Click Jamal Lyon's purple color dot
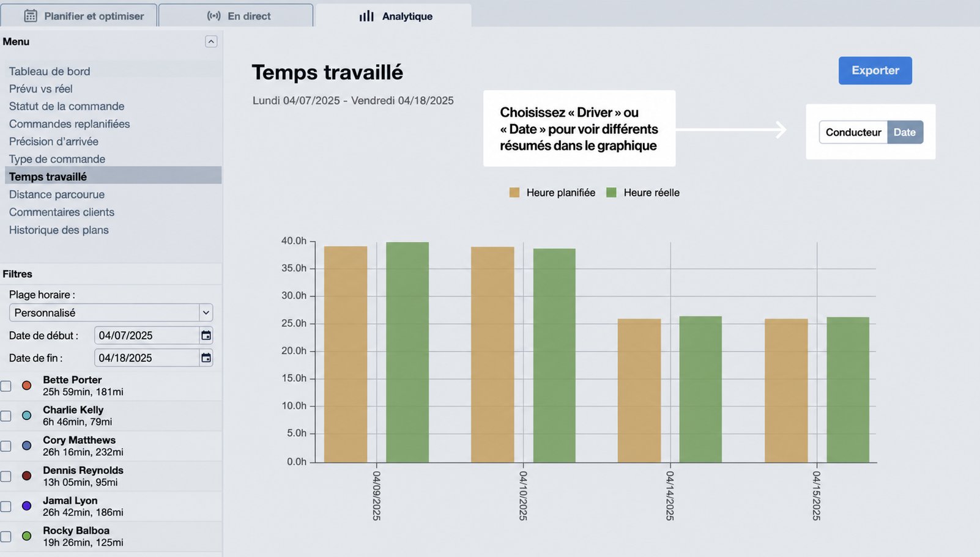 point(27,506)
